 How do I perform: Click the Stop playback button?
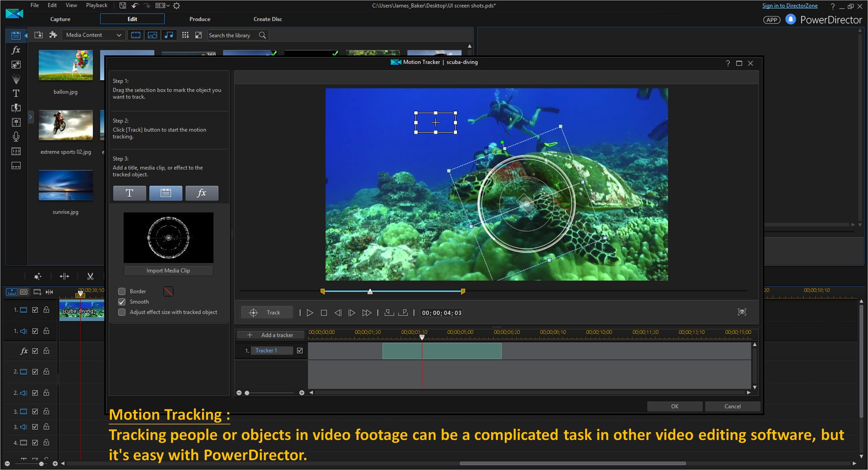[x=324, y=313]
